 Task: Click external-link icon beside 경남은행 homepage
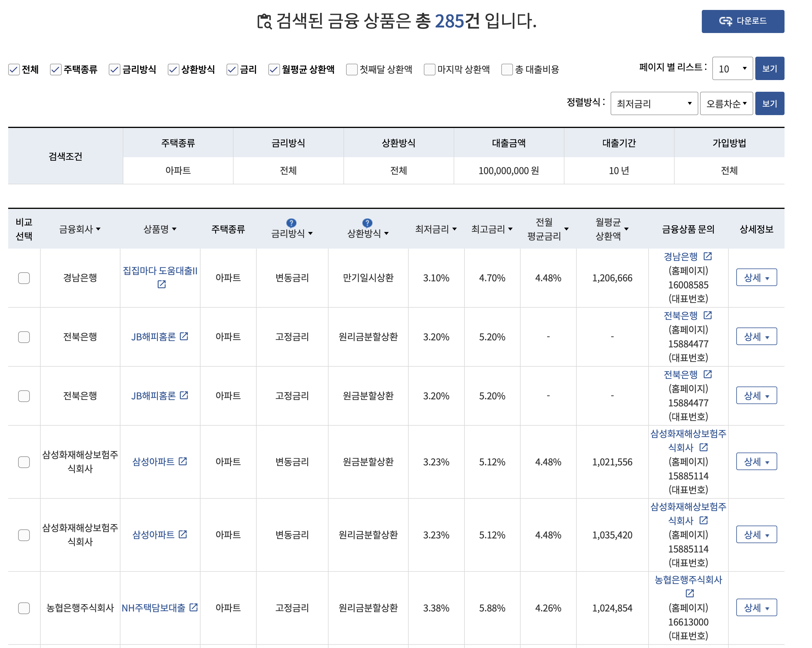(707, 257)
